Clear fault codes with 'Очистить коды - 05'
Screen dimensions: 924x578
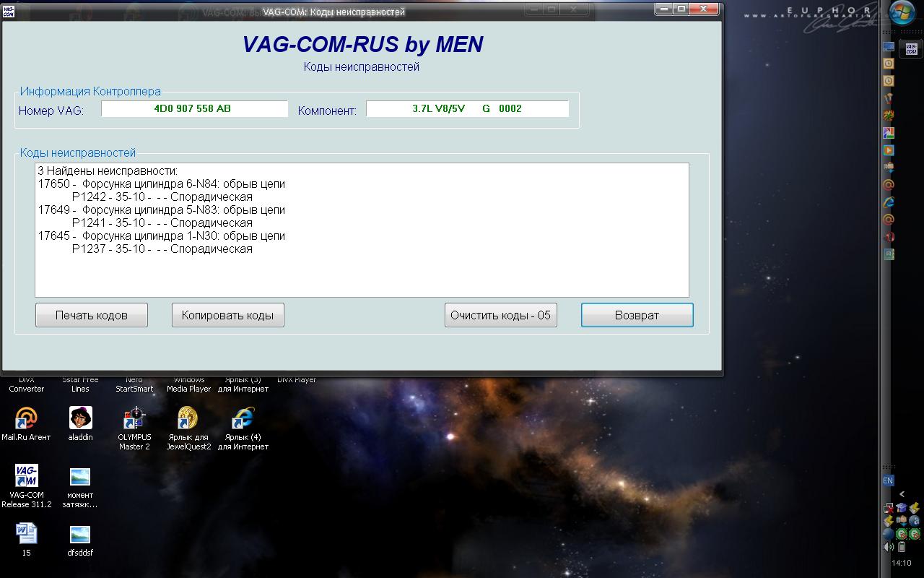(x=500, y=315)
